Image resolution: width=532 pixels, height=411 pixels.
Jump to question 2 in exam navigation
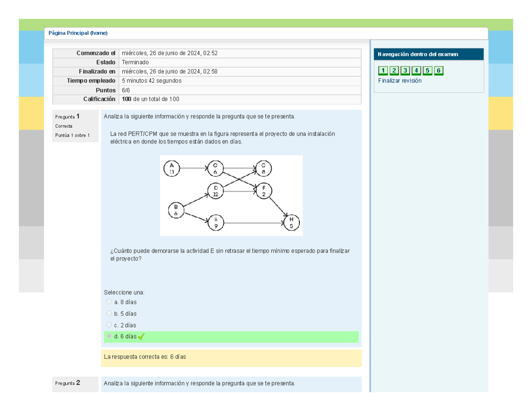click(x=394, y=70)
